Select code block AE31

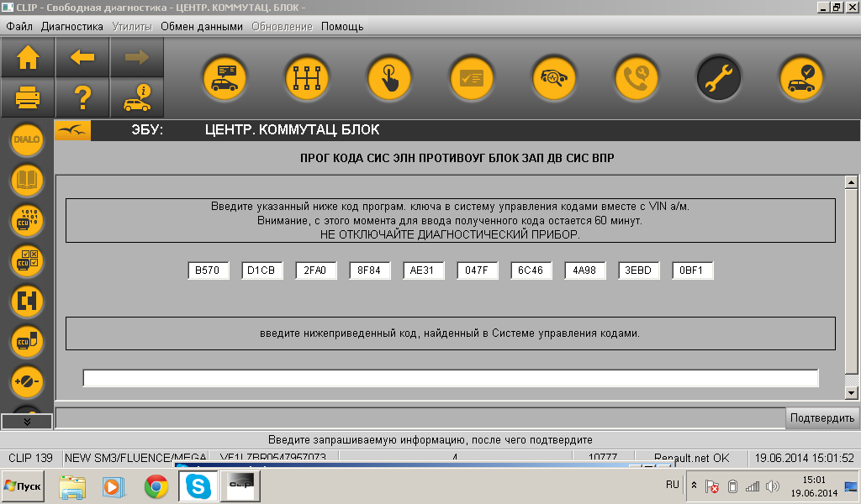click(423, 270)
